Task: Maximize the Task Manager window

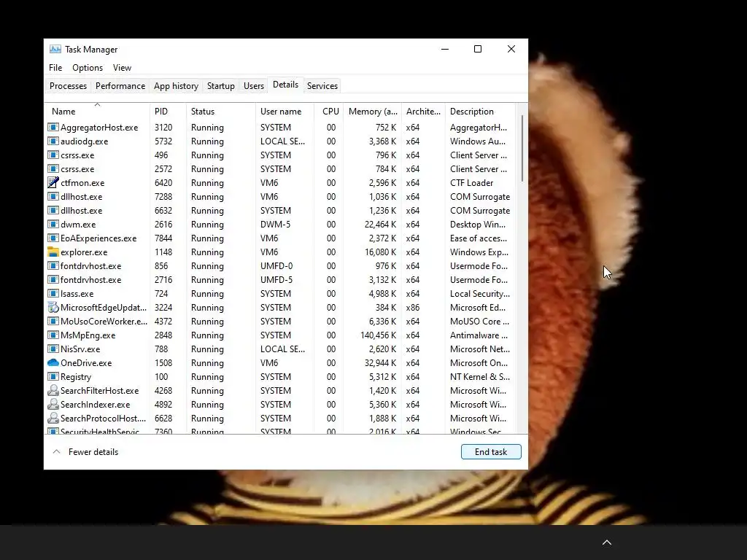Action: [478, 49]
